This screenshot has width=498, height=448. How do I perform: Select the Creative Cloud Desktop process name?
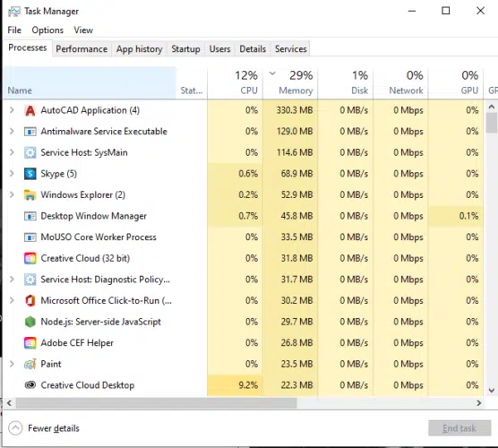pyautogui.click(x=88, y=385)
